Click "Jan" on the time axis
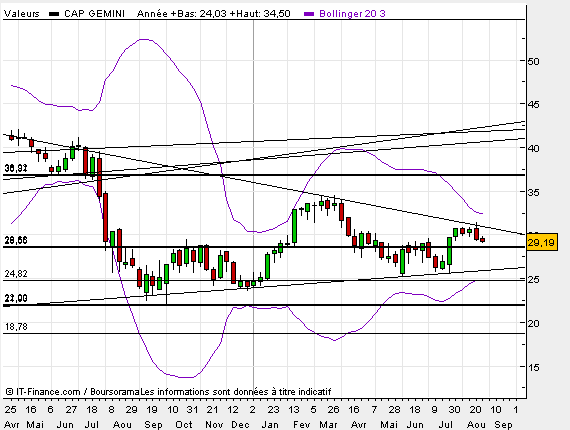Viewport: 570px width, 430px height. click(270, 425)
